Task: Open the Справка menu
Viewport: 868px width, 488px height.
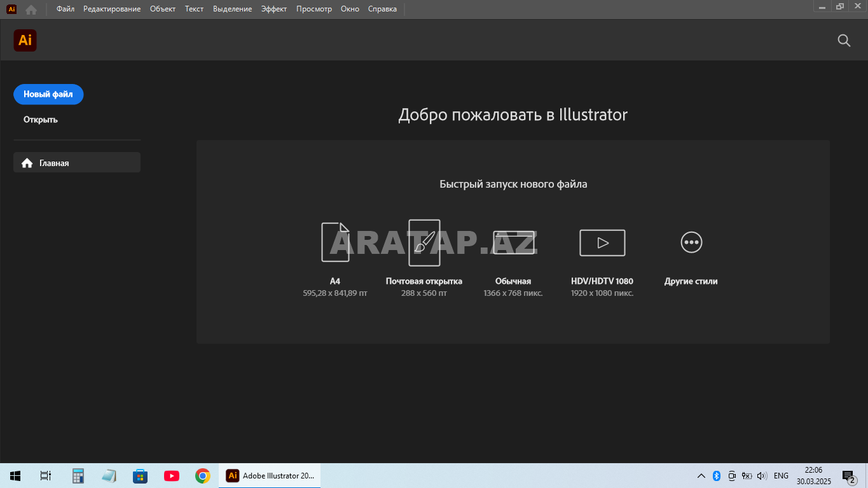Action: tap(382, 9)
